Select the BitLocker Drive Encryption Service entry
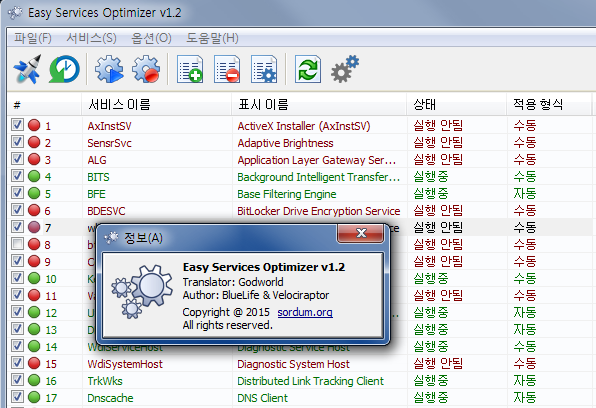Image resolution: width=596 pixels, height=408 pixels. [319, 211]
